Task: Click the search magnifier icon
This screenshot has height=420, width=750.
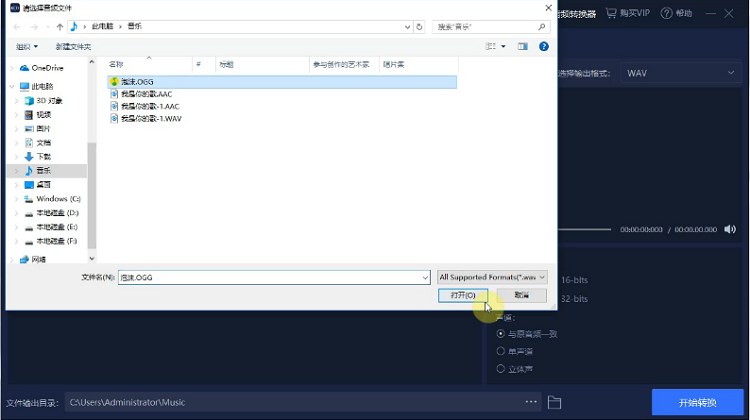Action: point(541,27)
